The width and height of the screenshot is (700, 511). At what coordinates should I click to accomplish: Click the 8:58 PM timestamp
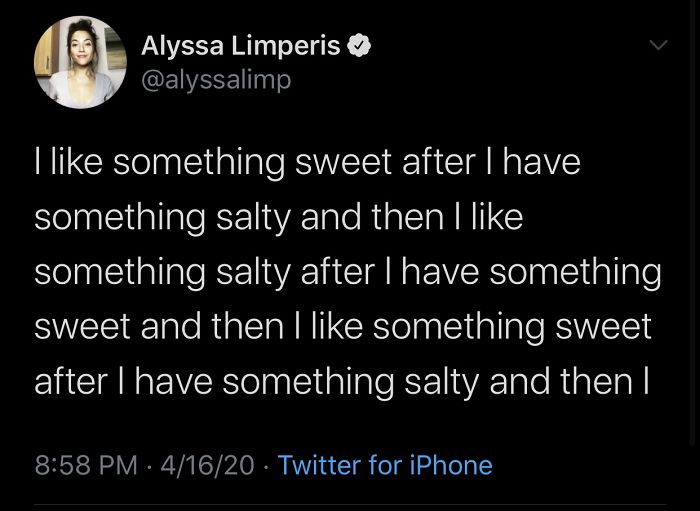pos(86,465)
